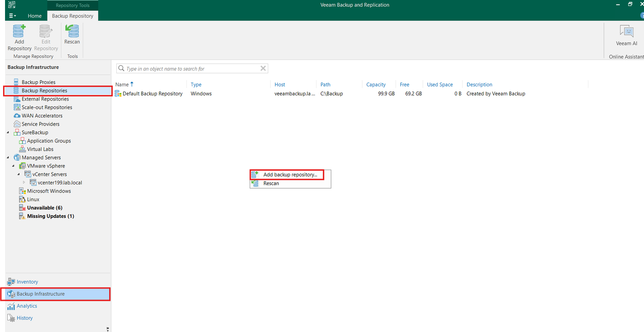This screenshot has width=644, height=332.
Task: Click the Rescan ribbon icon
Action: pyautogui.click(x=72, y=32)
